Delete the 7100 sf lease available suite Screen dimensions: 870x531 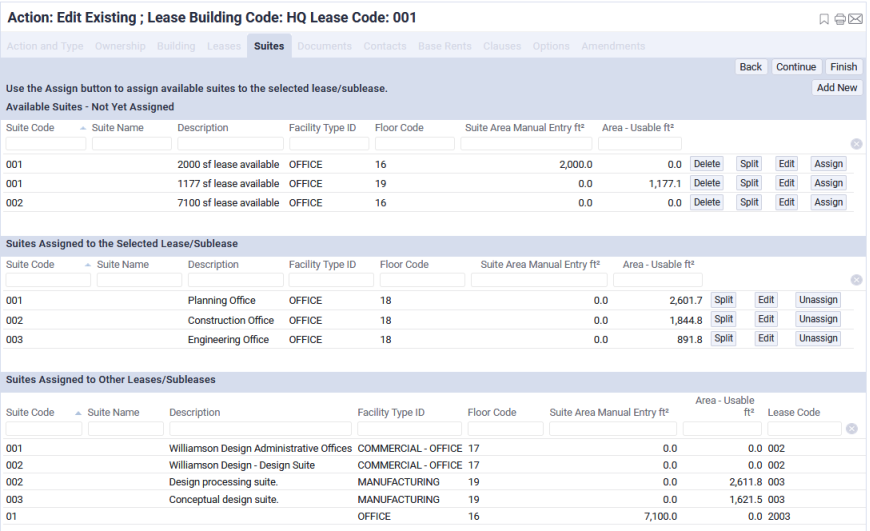point(707,203)
